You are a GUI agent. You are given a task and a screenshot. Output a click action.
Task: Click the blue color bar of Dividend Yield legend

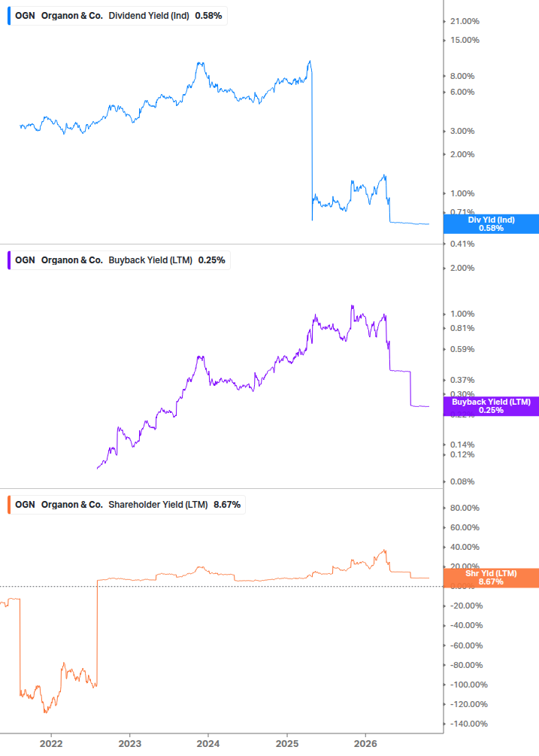[9, 16]
